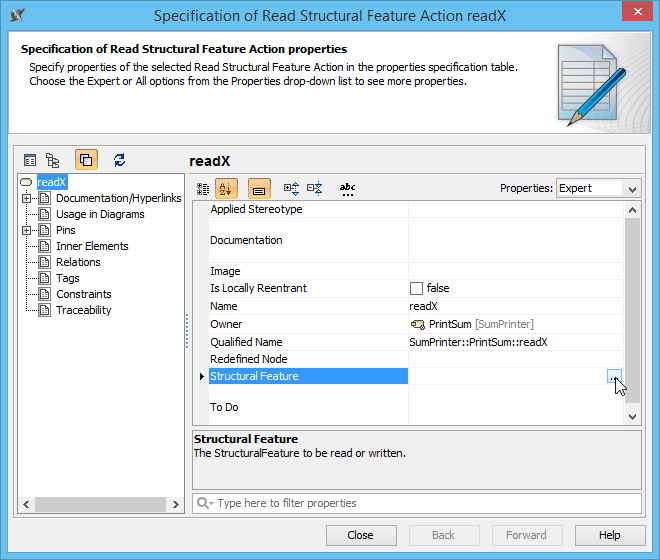The height and width of the screenshot is (560, 660).
Task: Select the Structural Feature property row
Action: click(x=416, y=376)
